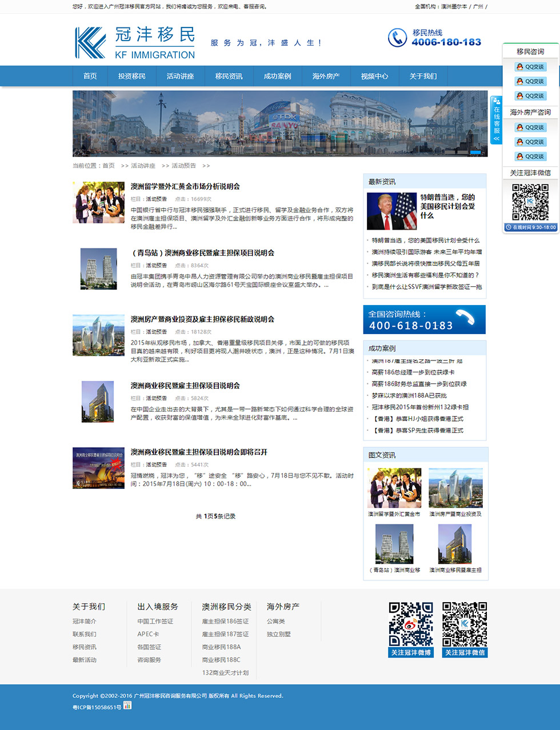Click third QQ交谈 button under 移民咨询
The width and height of the screenshot is (560, 730).
point(530,96)
